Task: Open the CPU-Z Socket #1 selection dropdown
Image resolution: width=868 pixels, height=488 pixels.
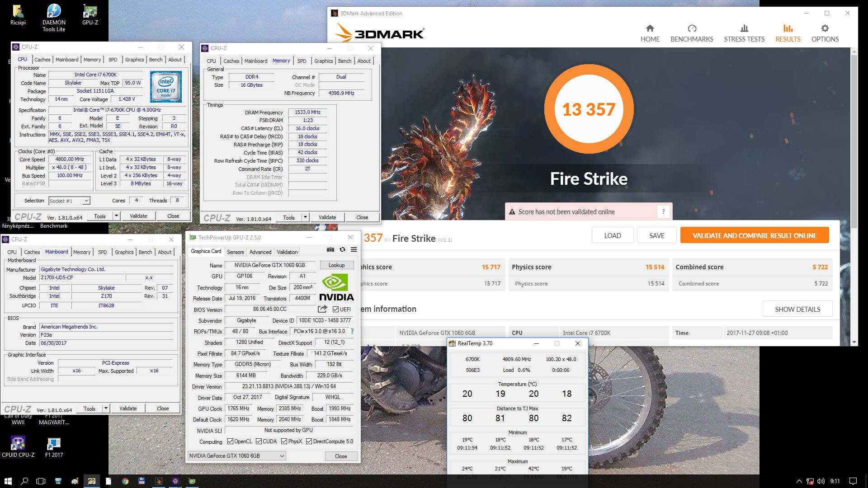Action: (x=86, y=201)
